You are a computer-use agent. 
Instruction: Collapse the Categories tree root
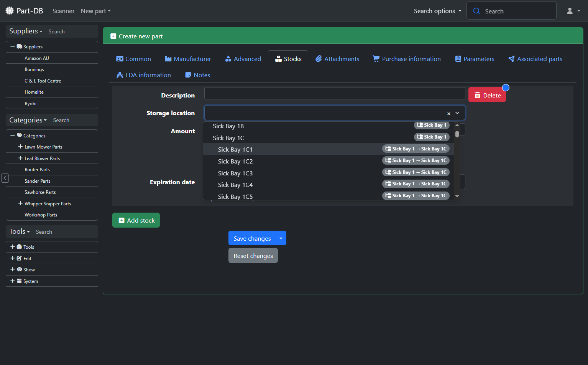(x=13, y=135)
